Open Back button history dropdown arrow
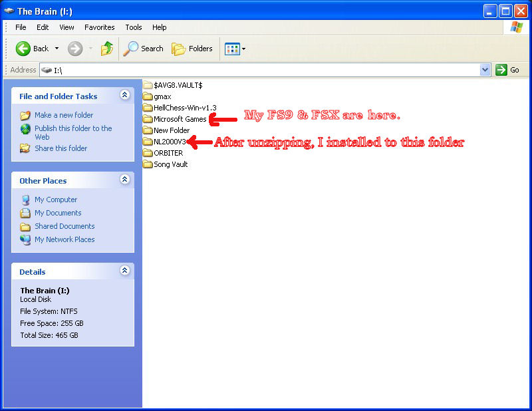532x411 pixels. pyautogui.click(x=57, y=49)
